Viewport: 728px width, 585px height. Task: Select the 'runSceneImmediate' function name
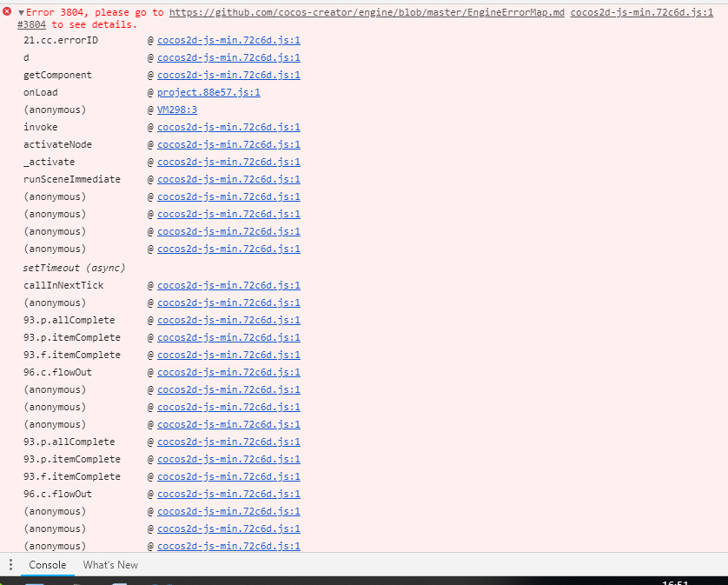(x=72, y=179)
